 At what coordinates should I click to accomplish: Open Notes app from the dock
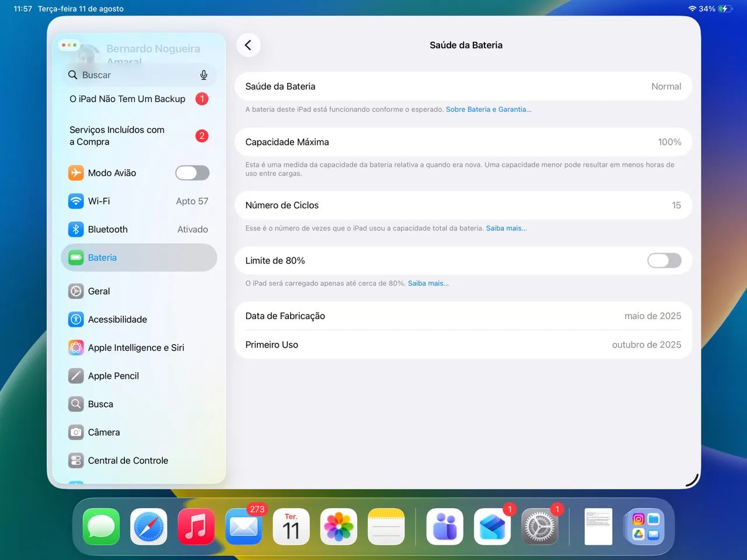coord(386,527)
